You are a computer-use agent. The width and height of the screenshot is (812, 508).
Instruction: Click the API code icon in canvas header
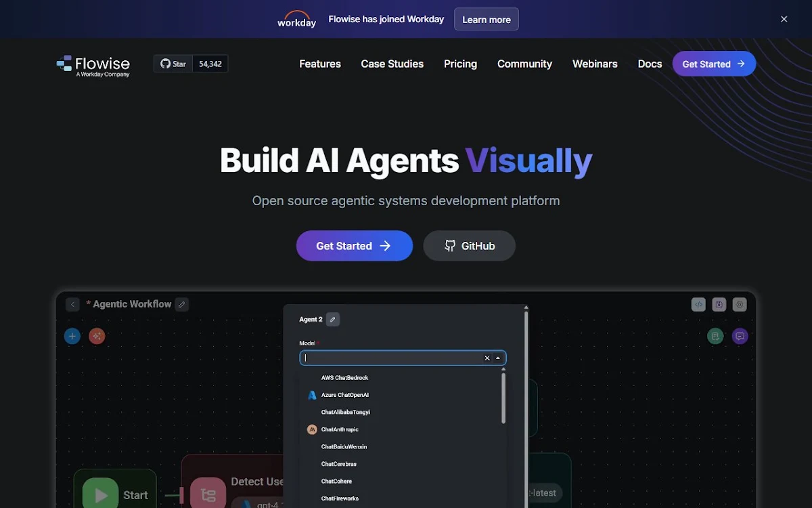698,304
